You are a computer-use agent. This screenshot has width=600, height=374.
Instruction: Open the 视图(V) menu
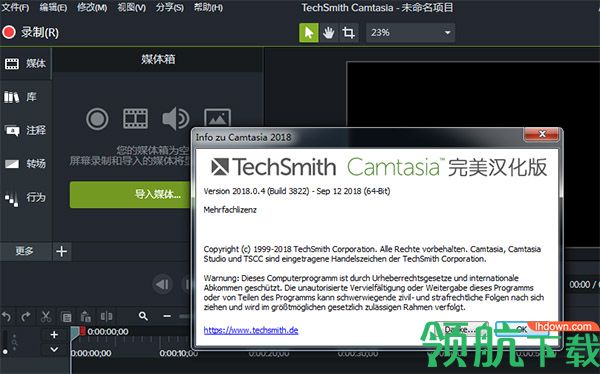[132, 7]
